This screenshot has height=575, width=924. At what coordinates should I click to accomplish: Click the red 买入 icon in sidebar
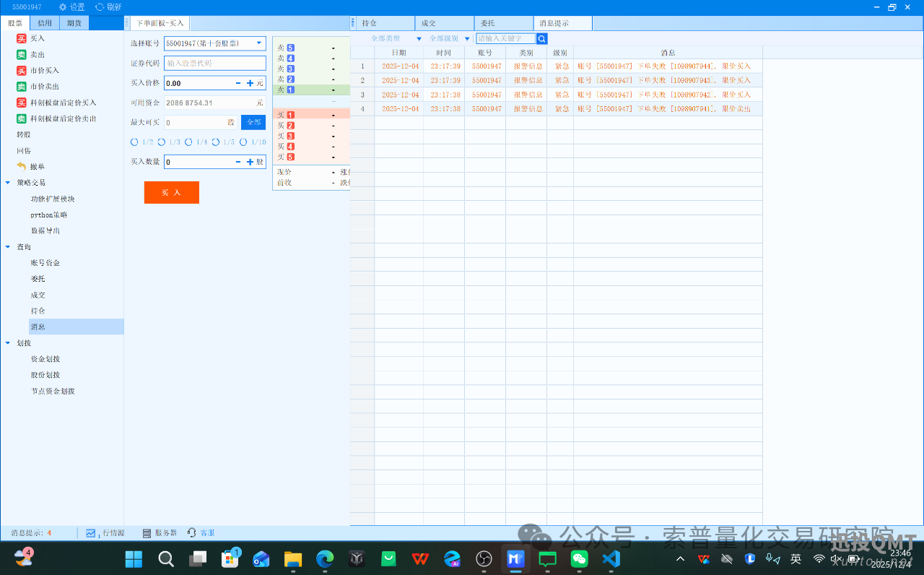[x=22, y=38]
